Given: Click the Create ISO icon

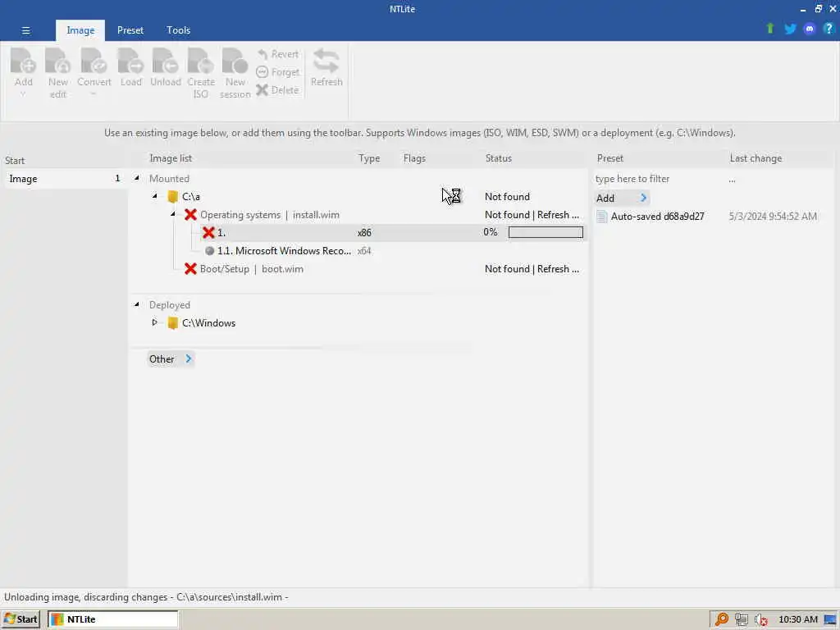Looking at the screenshot, I should pos(201,61).
